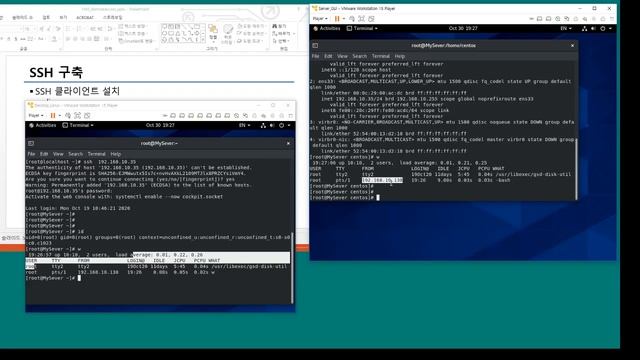Enter full screen in embedded Desktop Linux VM
The height and width of the screenshot is (360, 640).
pos(77,116)
